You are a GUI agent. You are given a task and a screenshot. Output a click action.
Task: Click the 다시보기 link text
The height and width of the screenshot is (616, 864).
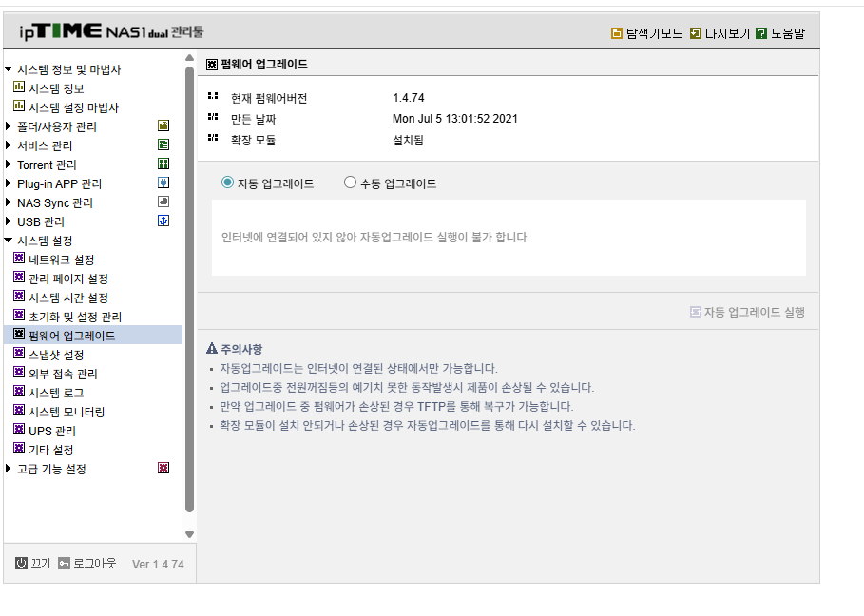[727, 33]
